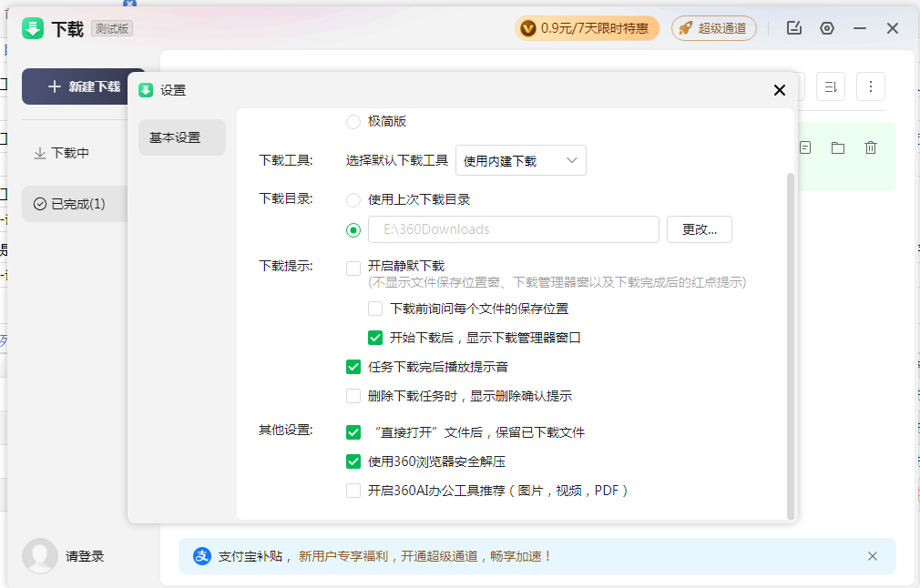The width and height of the screenshot is (920, 588).
Task: Click the feedback edit icon in title bar
Action: 794,28
